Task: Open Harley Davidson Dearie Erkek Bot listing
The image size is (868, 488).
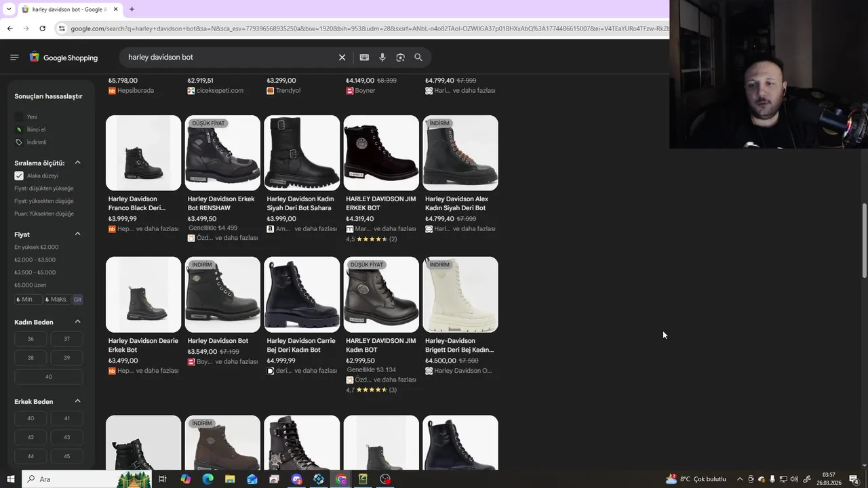Action: pyautogui.click(x=144, y=294)
